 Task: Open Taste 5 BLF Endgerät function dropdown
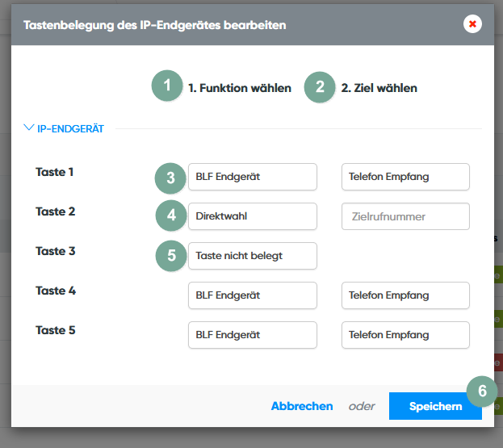(x=252, y=335)
